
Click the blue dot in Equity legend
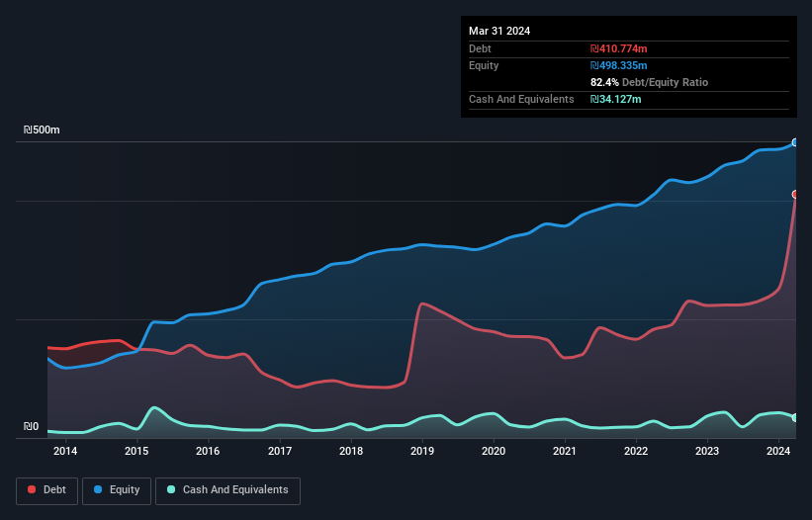98,489
